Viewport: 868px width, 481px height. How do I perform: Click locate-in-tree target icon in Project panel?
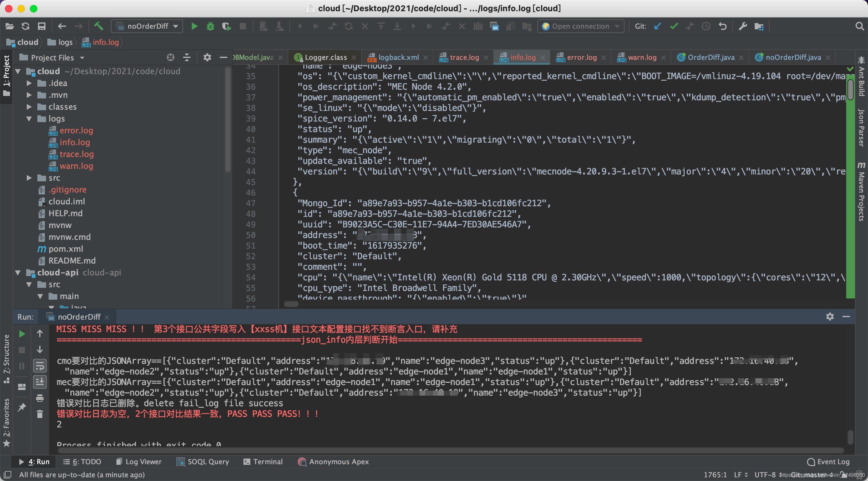[171, 58]
